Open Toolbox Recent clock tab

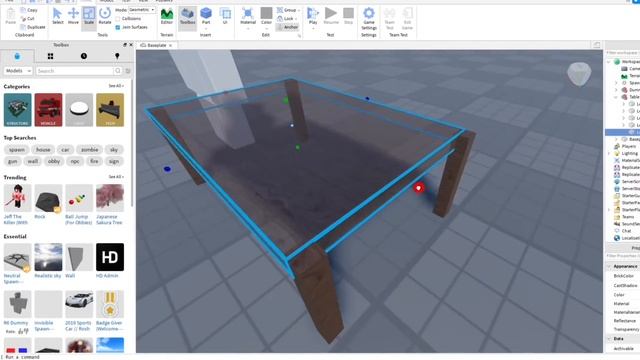(84, 56)
